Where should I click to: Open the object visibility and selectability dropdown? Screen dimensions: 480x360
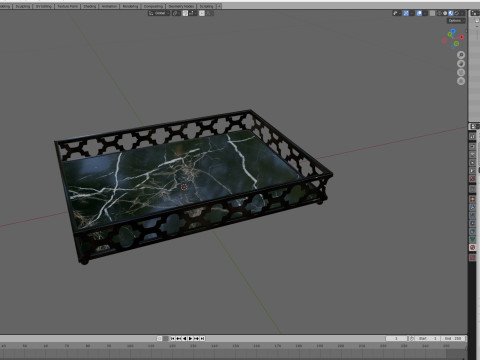(x=397, y=13)
